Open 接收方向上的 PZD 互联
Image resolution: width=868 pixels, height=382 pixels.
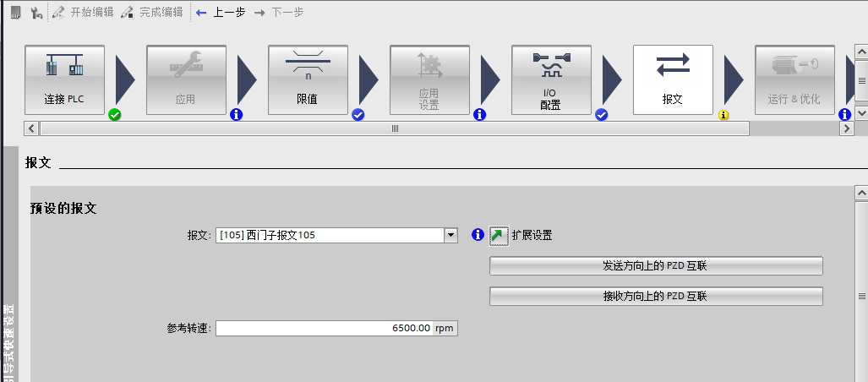[x=656, y=296]
